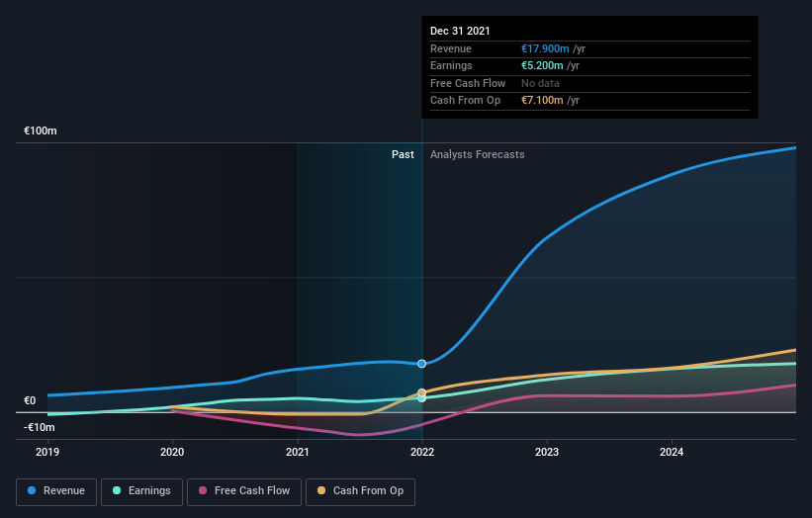Click the Revenue row label in tooltip
812x518 pixels.
(x=451, y=48)
